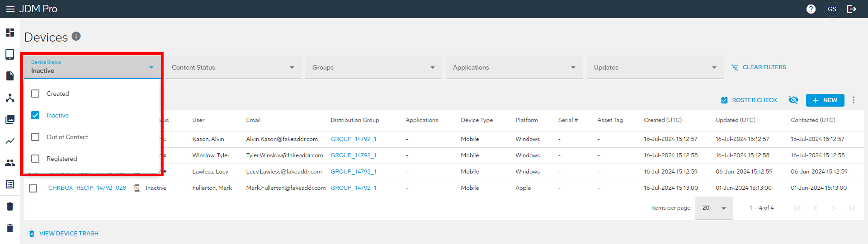Open the devices tablet sidebar icon
Image resolution: width=868 pixels, height=244 pixels.
click(10, 54)
